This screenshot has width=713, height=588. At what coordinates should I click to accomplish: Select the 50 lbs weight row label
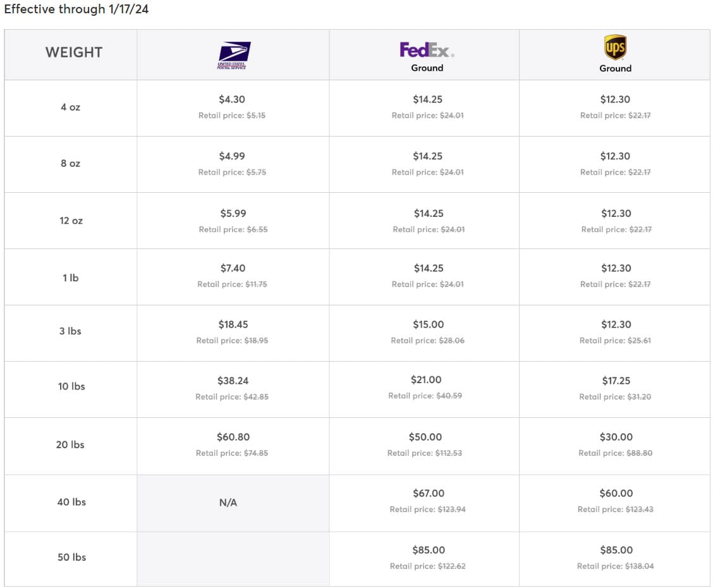[x=72, y=557]
